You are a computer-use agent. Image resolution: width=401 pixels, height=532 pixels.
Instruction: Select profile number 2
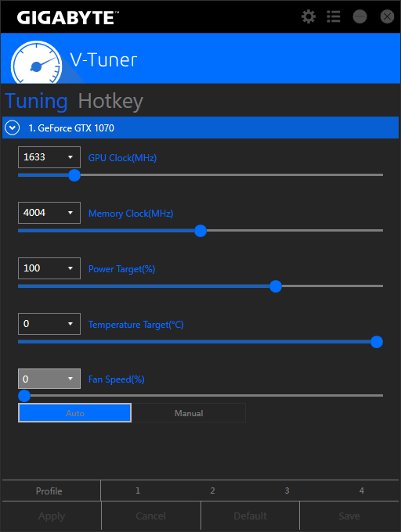coord(212,491)
